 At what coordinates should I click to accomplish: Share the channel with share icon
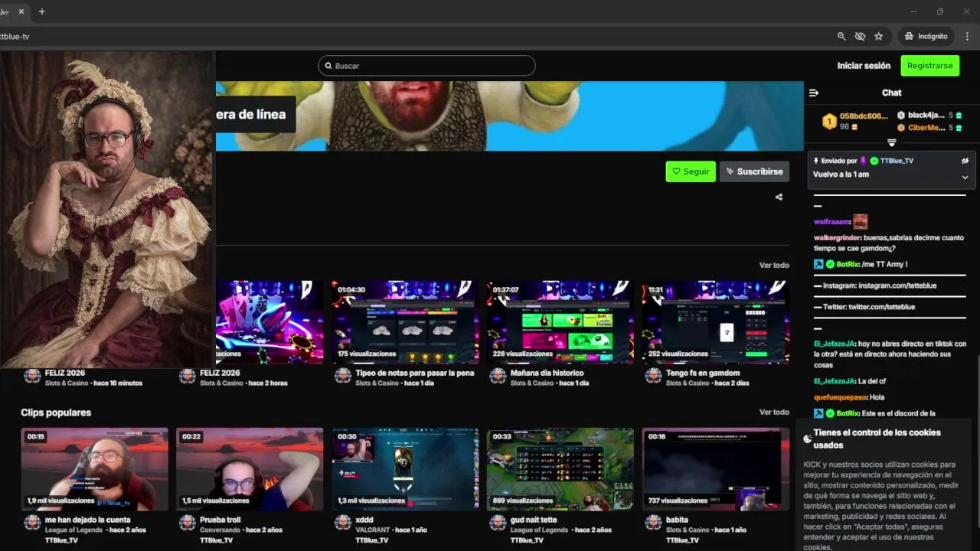click(779, 197)
